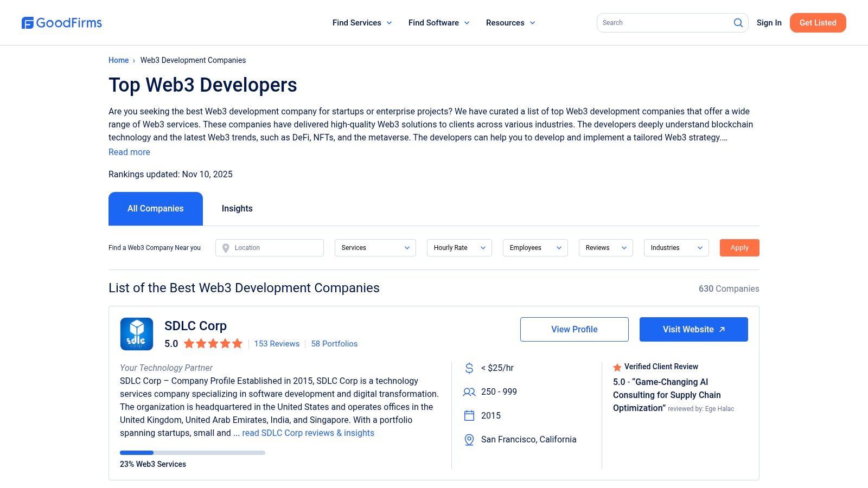This screenshot has height=488, width=868.
Task: Click the Web3 Services progress bar
Action: 193,453
